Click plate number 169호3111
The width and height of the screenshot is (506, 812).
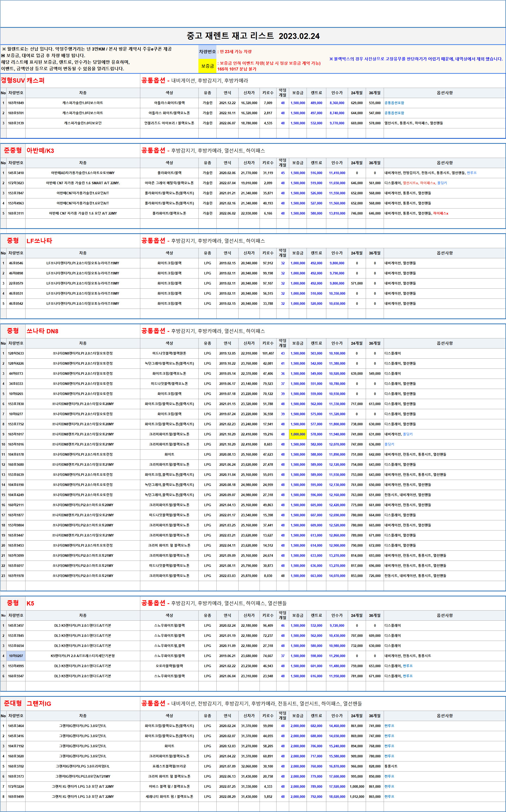[x=16, y=213]
